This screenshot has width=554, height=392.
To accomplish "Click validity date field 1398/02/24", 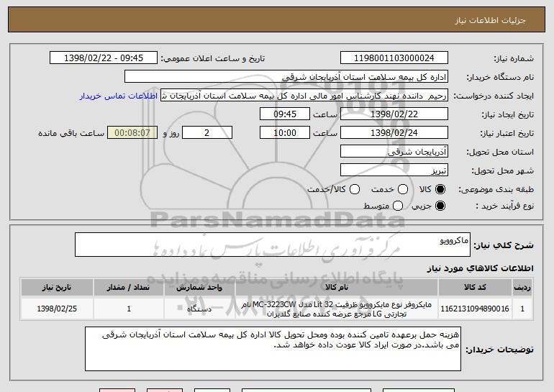I will [394, 133].
